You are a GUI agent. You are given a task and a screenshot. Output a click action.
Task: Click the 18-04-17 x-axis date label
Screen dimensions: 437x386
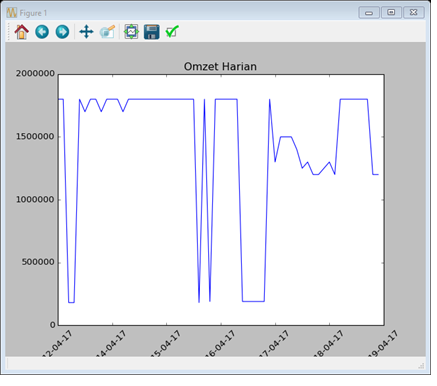(x=329, y=344)
